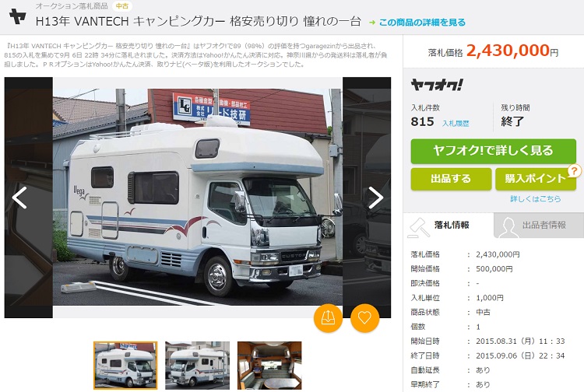Click the ヤフオク! logo in sidebar

tap(437, 85)
